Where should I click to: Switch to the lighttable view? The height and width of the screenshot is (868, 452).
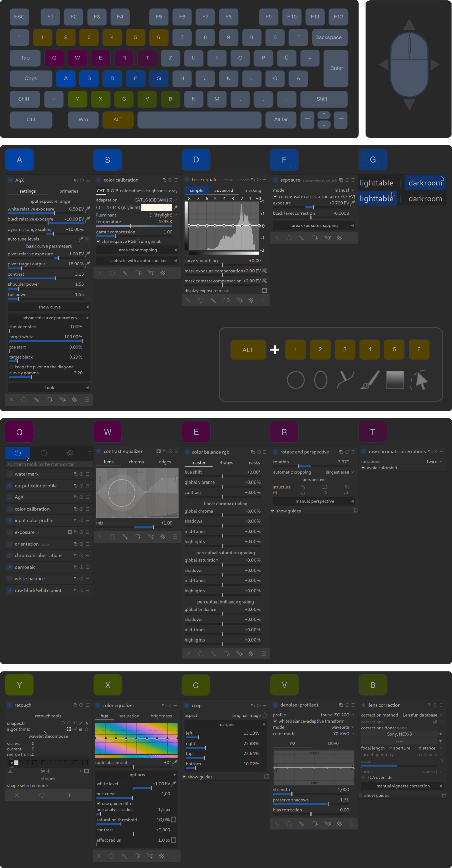tap(376, 183)
